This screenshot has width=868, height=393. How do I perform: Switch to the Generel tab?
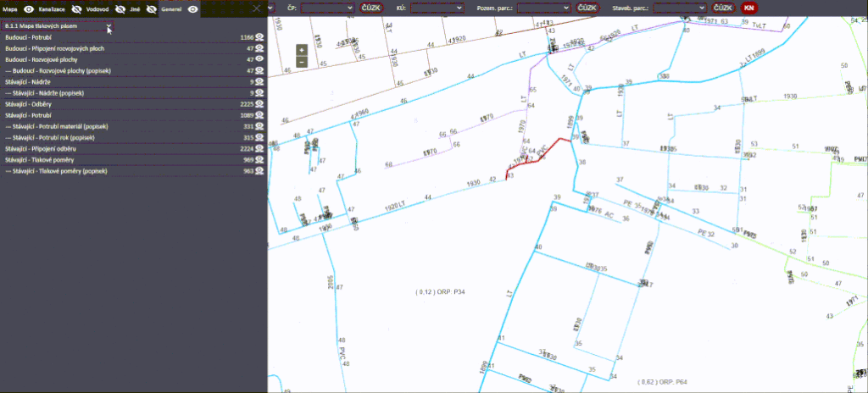(x=172, y=8)
